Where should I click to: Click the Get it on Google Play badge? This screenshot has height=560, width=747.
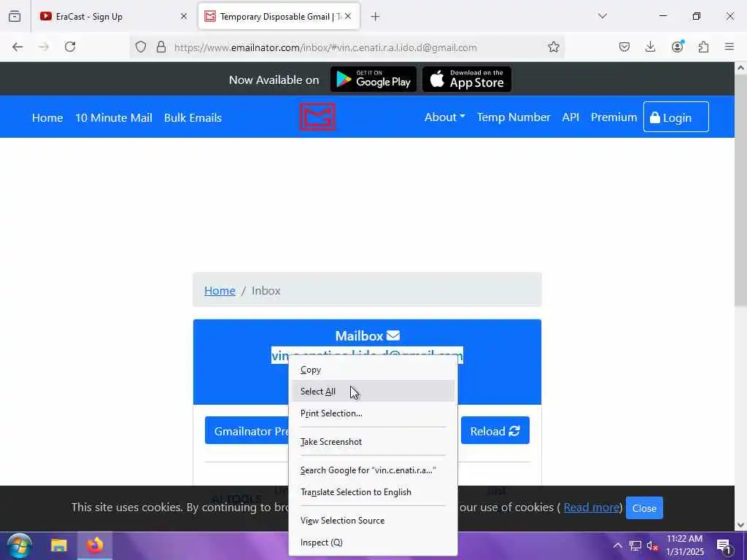point(373,79)
